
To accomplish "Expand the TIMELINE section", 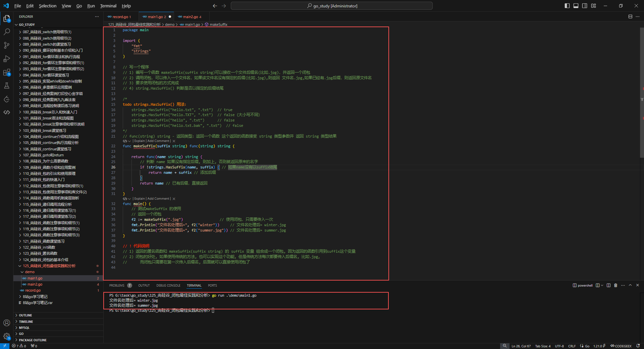I will (26, 321).
